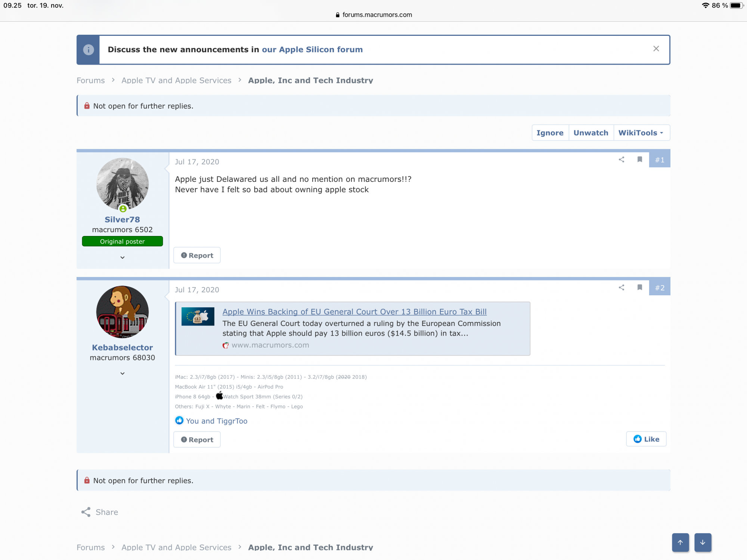The image size is (747, 560).
Task: Click the bottom lock icon notice
Action: 87,480
